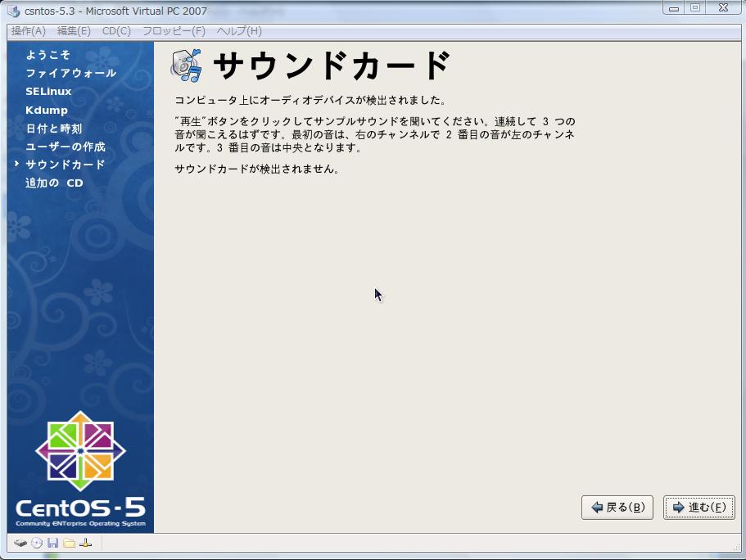Select 日付と時刻 in the setup sidebar
The width and height of the screenshot is (746, 560).
[x=54, y=129]
